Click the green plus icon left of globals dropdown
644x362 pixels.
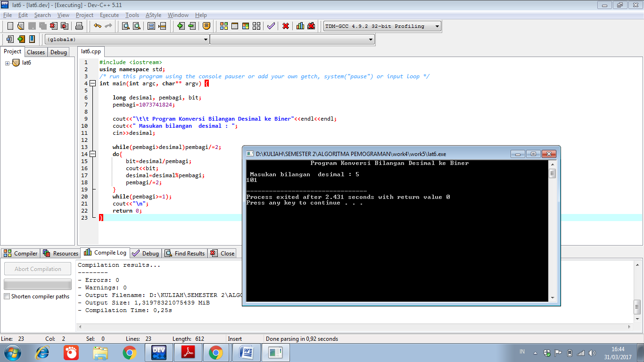[x=21, y=39]
